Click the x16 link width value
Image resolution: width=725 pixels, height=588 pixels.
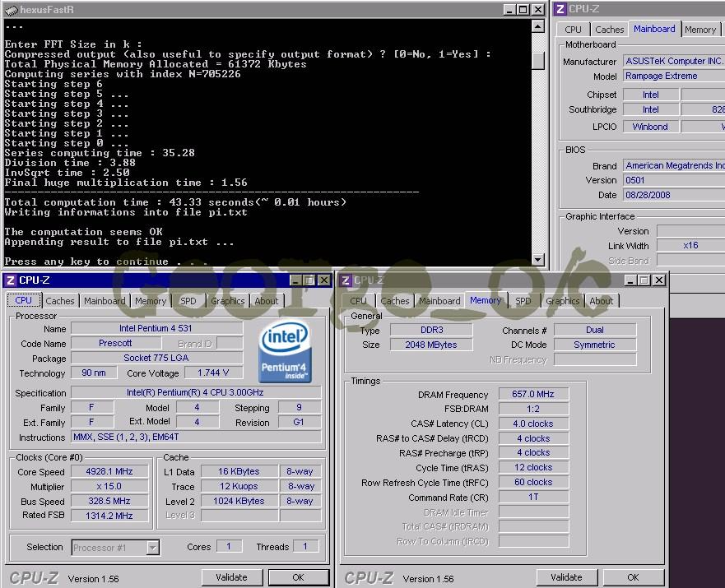(x=690, y=245)
